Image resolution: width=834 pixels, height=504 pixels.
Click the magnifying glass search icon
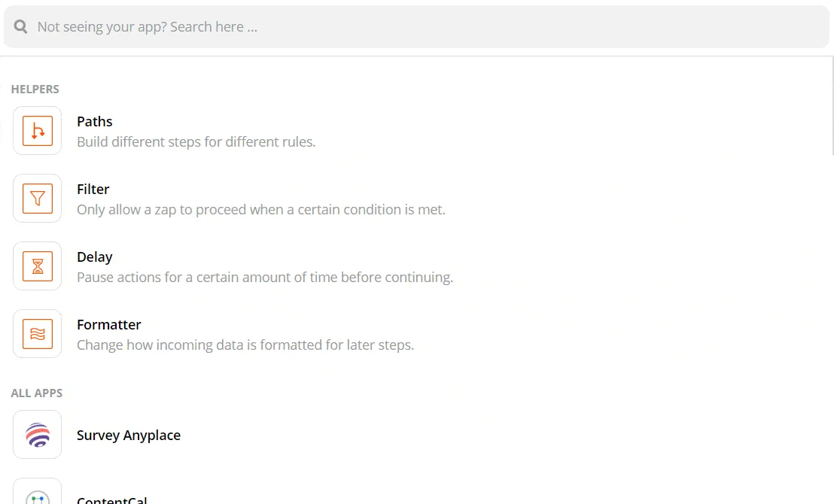(x=21, y=26)
